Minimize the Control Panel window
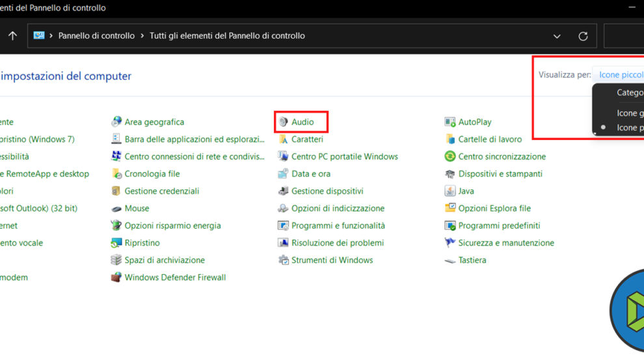Image resolution: width=644 pixels, height=362 pixels. 632,7
